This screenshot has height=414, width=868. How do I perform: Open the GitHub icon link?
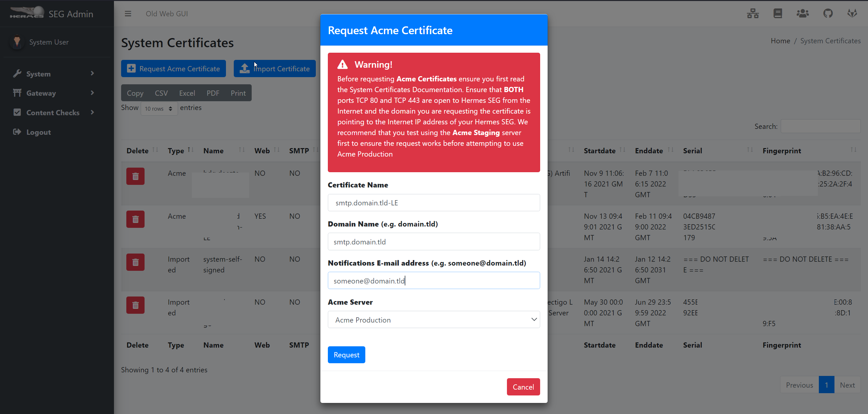pos(828,14)
